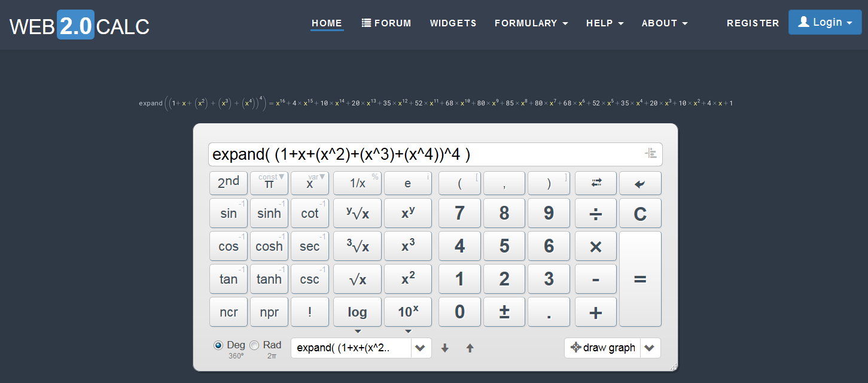Open the Login dropdown
Screen dimensions: 868x383
click(824, 22)
